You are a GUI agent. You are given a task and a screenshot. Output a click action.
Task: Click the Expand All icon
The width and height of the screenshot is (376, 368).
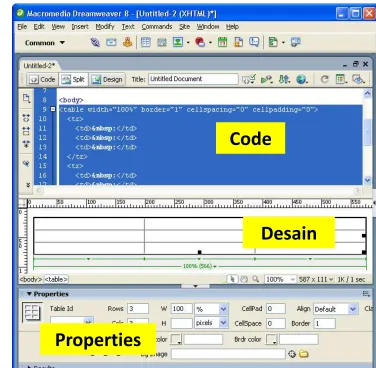coord(26,144)
